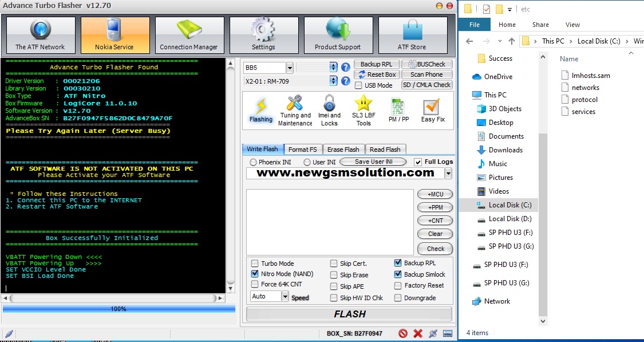This screenshot has height=342, width=644.
Task: Click the connection plug icon in status bar
Action: coord(433,333)
